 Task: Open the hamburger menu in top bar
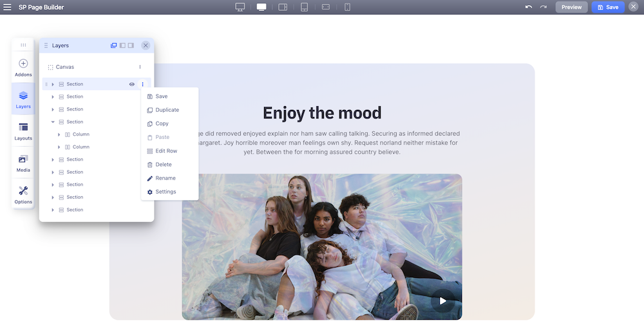pos(8,7)
